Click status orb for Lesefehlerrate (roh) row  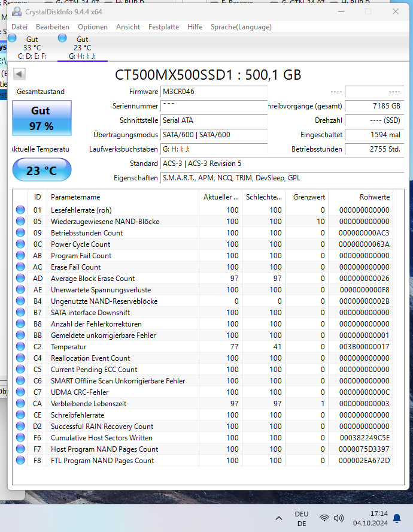(20, 210)
